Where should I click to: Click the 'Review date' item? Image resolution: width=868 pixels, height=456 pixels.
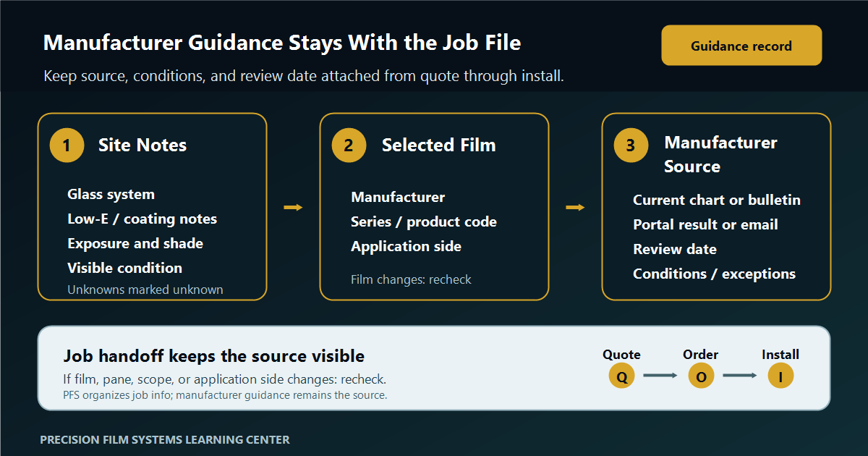675,249
